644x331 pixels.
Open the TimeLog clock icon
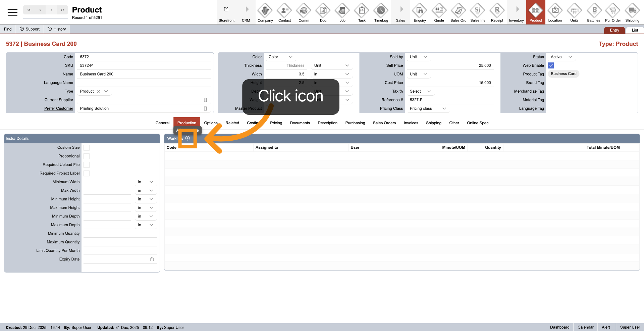pos(381,11)
